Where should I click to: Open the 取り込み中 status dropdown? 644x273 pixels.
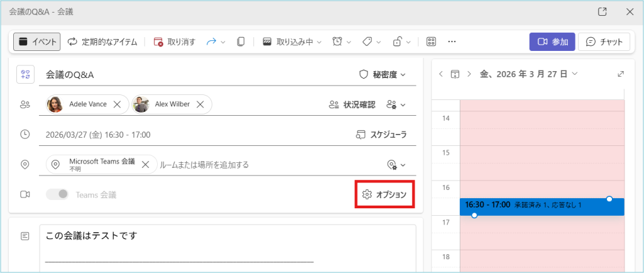pyautogui.click(x=292, y=42)
